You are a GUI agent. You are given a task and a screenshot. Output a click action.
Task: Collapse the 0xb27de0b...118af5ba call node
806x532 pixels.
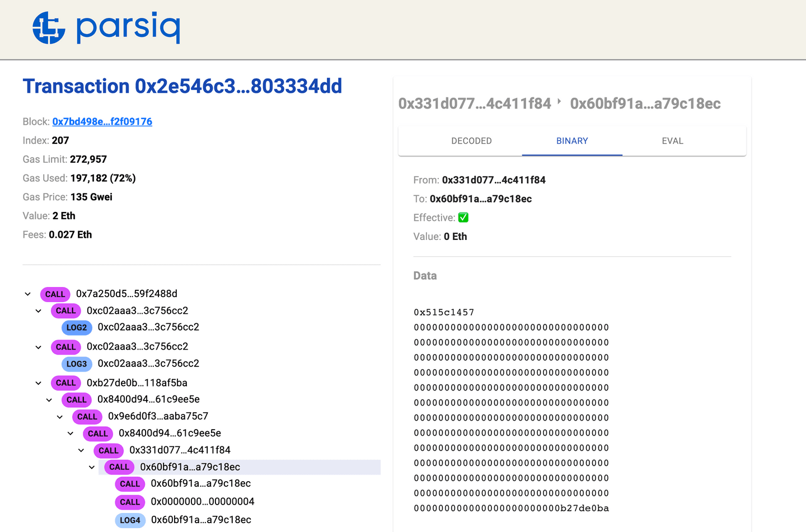[39, 383]
